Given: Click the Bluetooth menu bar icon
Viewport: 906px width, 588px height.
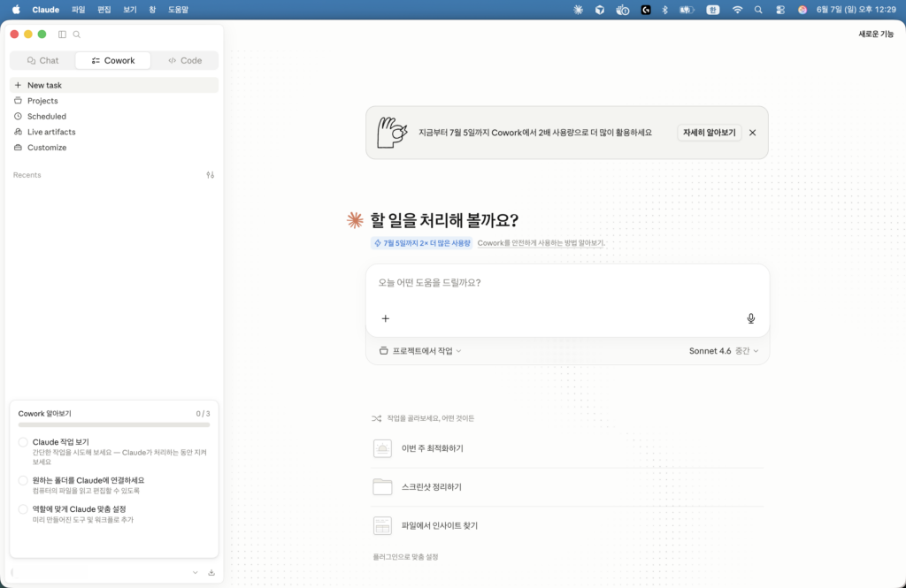Looking at the screenshot, I should click(664, 10).
